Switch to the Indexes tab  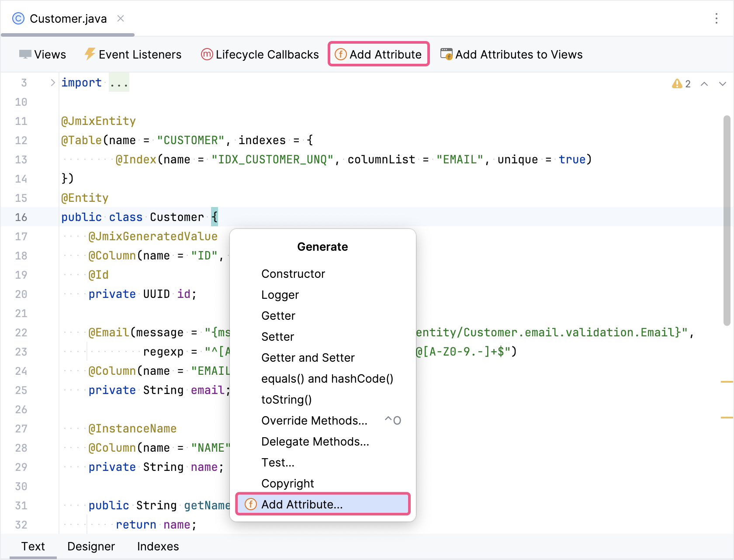point(158,546)
